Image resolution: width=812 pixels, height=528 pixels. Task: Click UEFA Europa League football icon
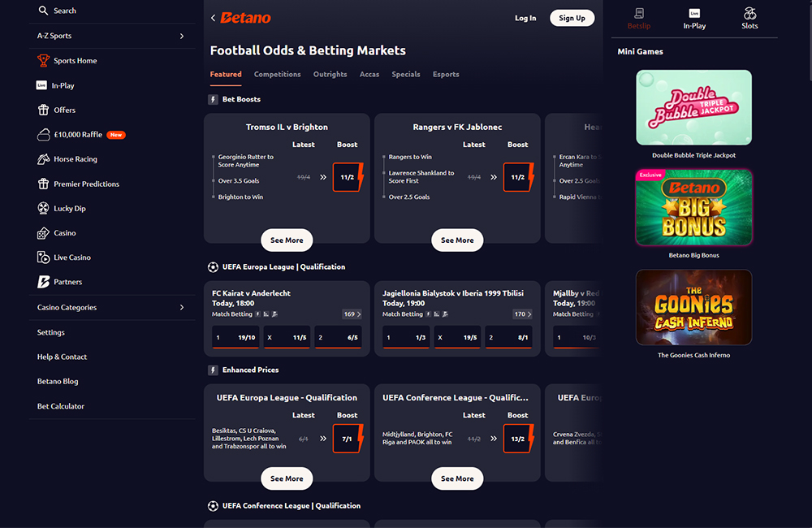tap(213, 267)
